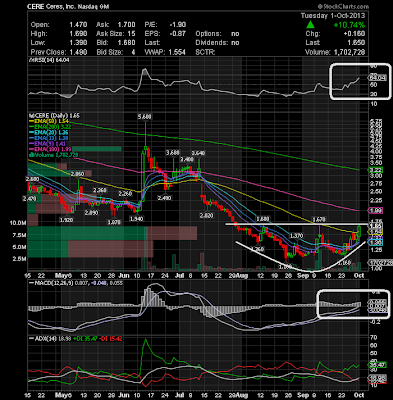The image size is (393, 400).
Task: Click the Bid price 1.680
Action: coord(126,43)
